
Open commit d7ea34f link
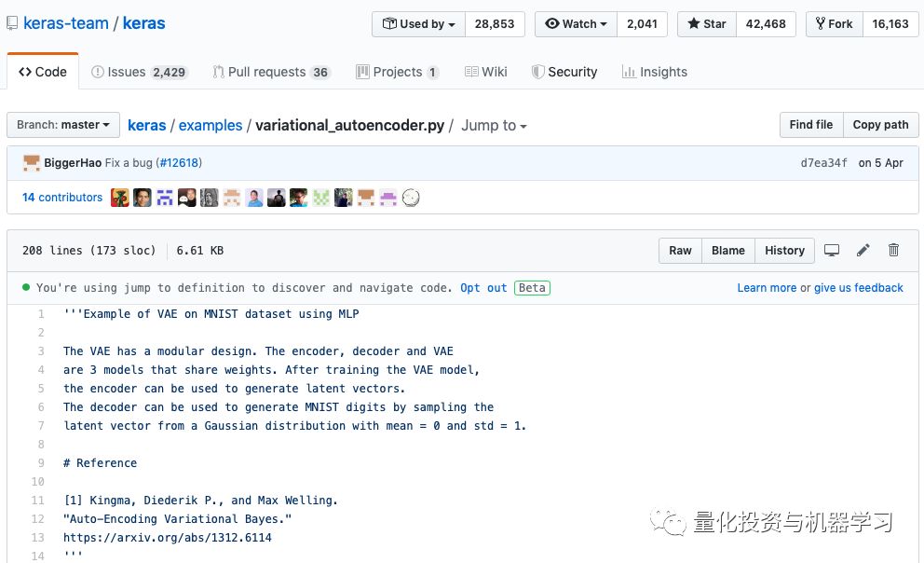[x=823, y=163]
